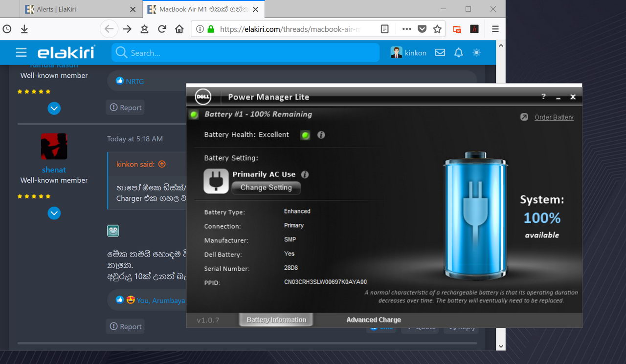This screenshot has width=626, height=364.
Task: Click the version label v1.0.7
Action: pos(208,321)
